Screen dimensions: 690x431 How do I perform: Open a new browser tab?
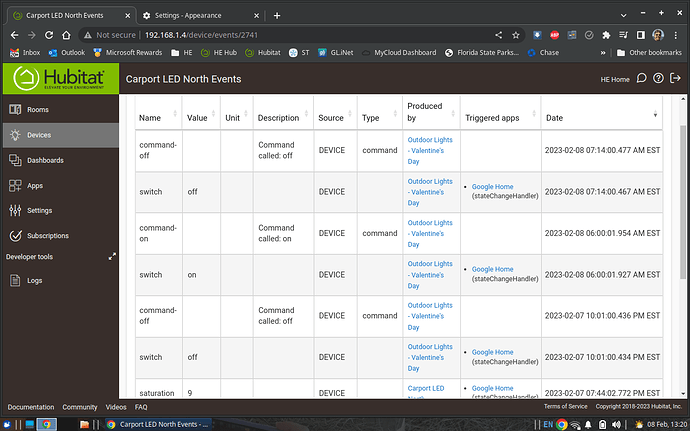[x=277, y=16]
